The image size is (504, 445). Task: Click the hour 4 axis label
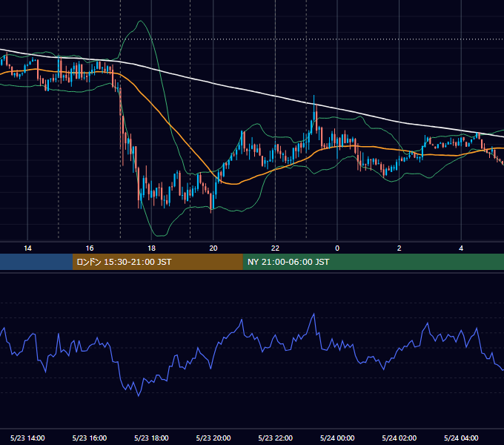(461, 248)
